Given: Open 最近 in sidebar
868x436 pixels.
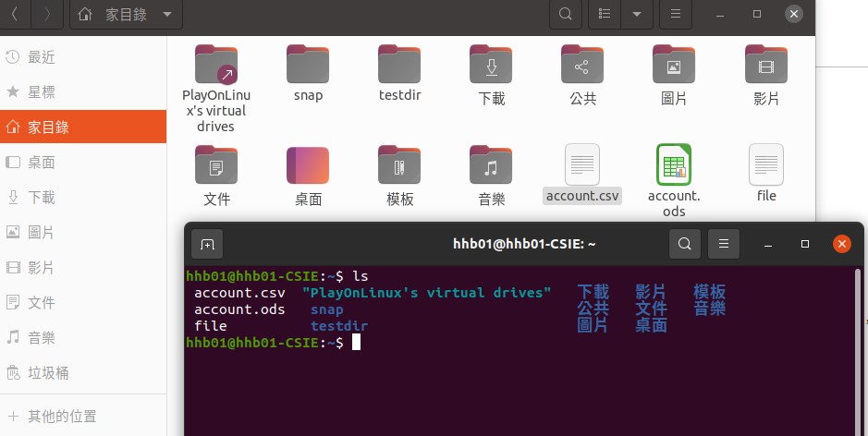Looking at the screenshot, I should tap(83, 57).
